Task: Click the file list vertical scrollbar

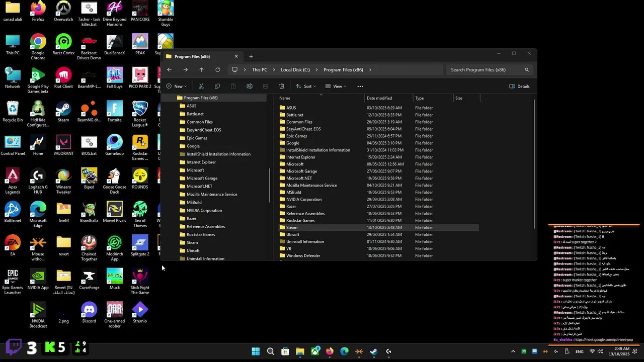Action: coord(534,164)
